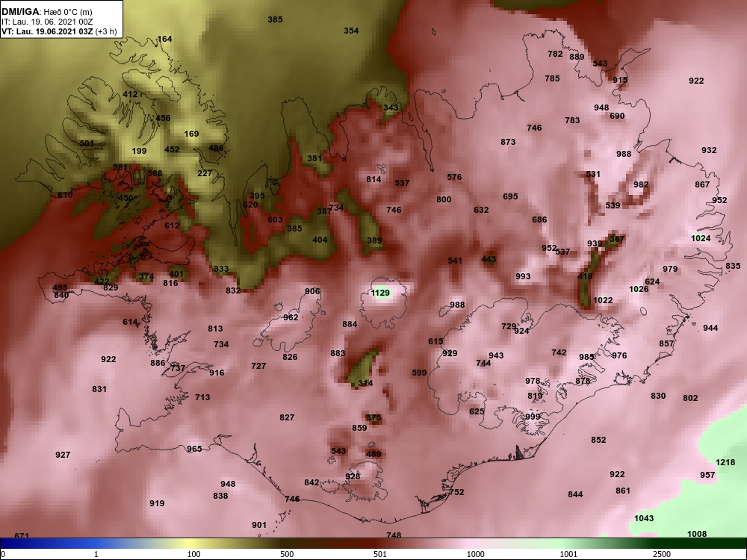Select the 610 value on the west coast
Screen dimensions: 747x560
click(x=65, y=195)
